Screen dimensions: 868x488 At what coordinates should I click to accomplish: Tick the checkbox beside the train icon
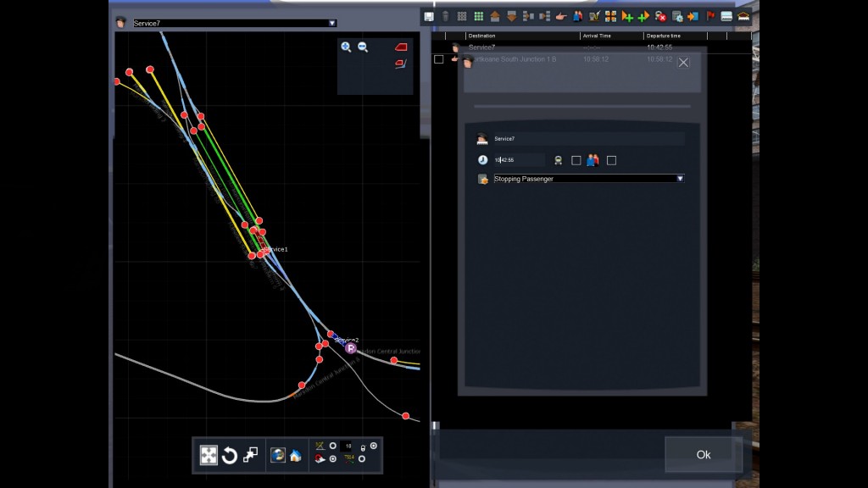point(576,160)
